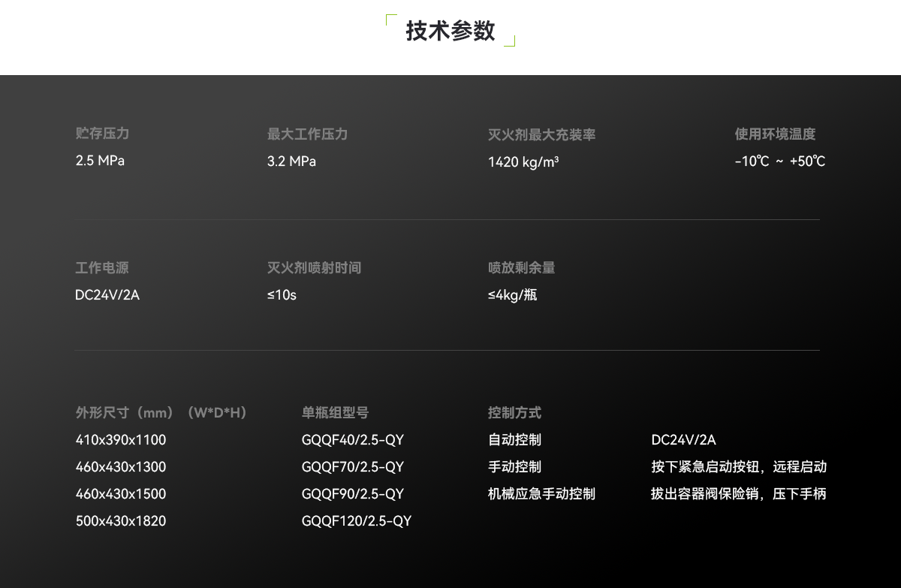This screenshot has height=588, width=901.
Task: Click the 3.2 MPa working pressure value
Action: point(291,161)
